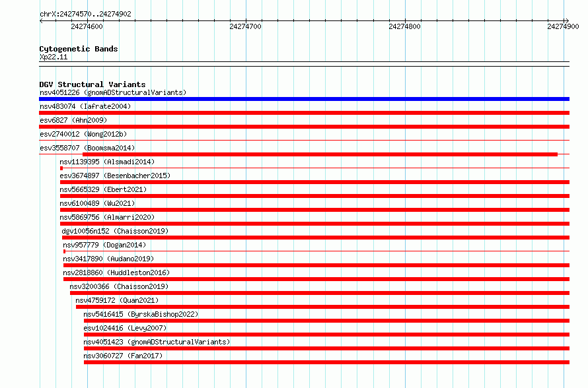
Task: Click the red esv6827 variant bar
Action: point(304,127)
